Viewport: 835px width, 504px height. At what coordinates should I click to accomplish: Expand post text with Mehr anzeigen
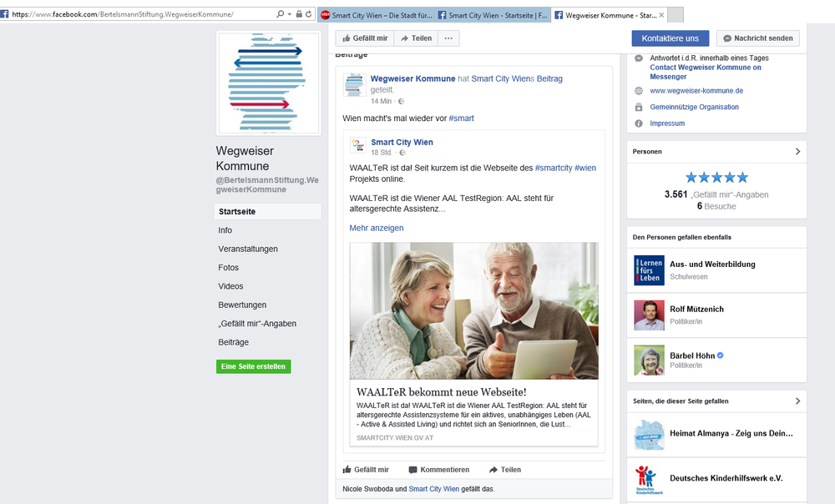point(377,228)
